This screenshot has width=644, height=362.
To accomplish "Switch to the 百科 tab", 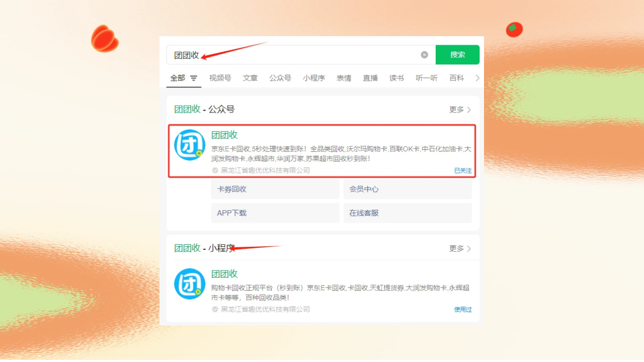I will tap(457, 78).
